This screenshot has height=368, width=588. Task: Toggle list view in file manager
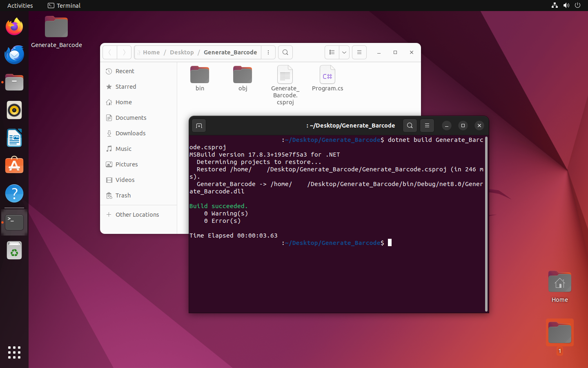332,52
